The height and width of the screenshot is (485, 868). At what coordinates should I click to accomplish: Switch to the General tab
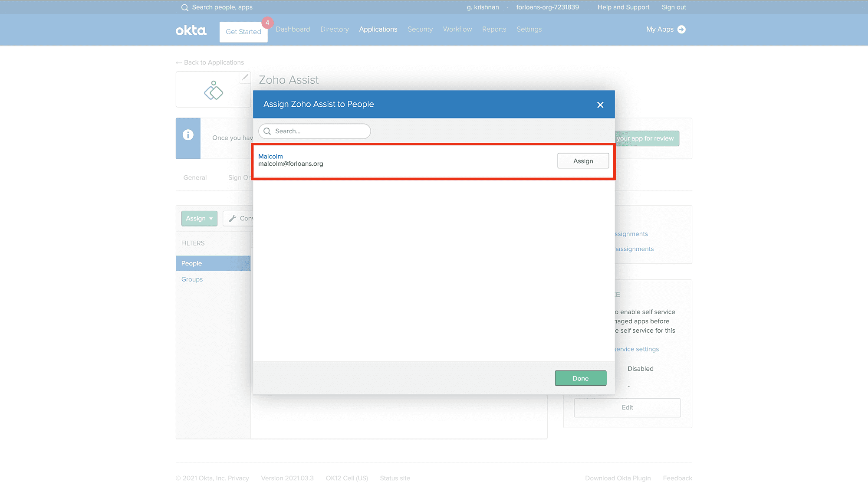click(x=195, y=177)
